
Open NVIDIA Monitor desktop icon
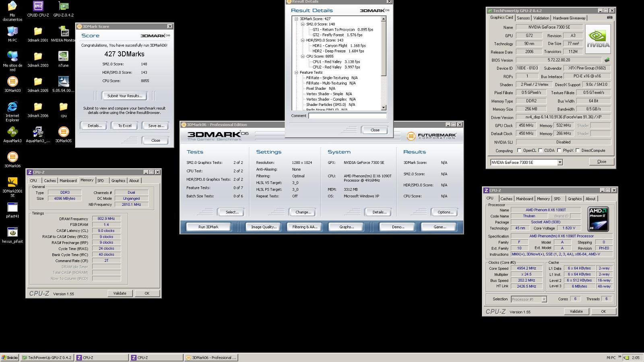pos(64,34)
